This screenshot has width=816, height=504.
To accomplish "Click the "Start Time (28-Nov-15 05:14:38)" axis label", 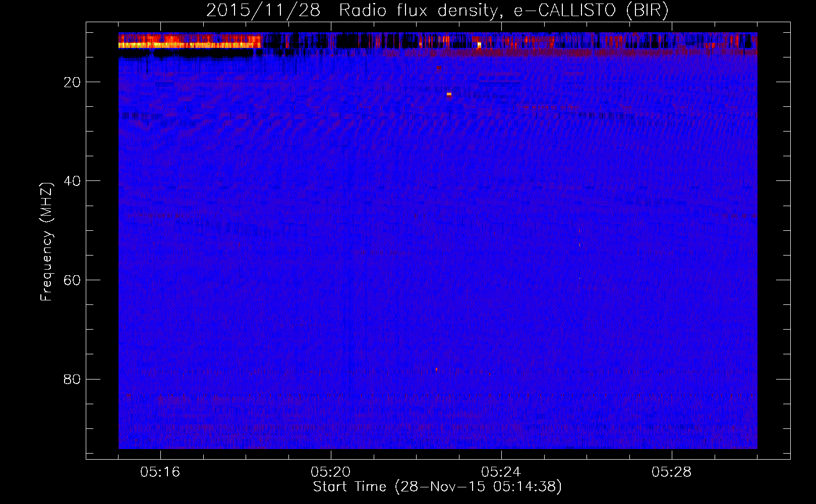I will (437, 487).
